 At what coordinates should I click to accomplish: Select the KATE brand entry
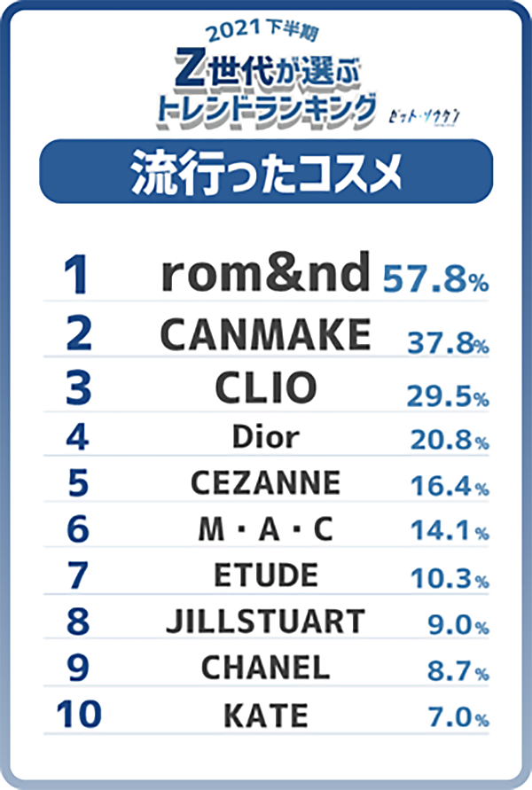coord(265,714)
